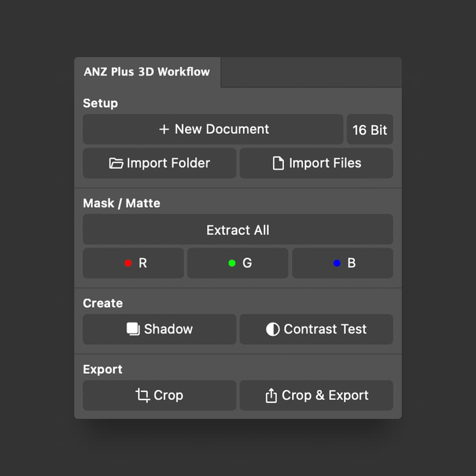Create a New Document
This screenshot has height=476, width=476.
tap(213, 129)
